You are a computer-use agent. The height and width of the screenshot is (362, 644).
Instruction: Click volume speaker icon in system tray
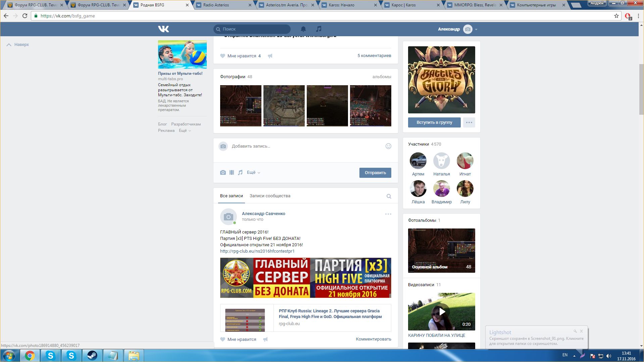[x=609, y=356]
